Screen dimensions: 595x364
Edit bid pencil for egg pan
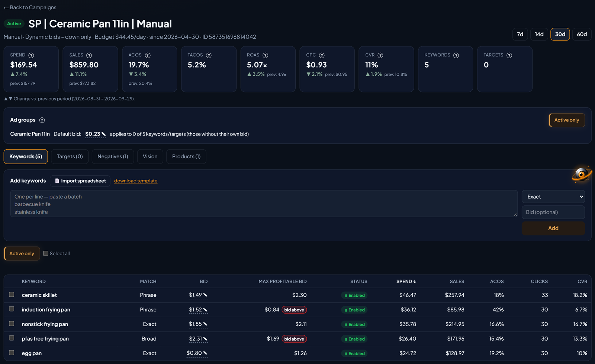pyautogui.click(x=205, y=353)
